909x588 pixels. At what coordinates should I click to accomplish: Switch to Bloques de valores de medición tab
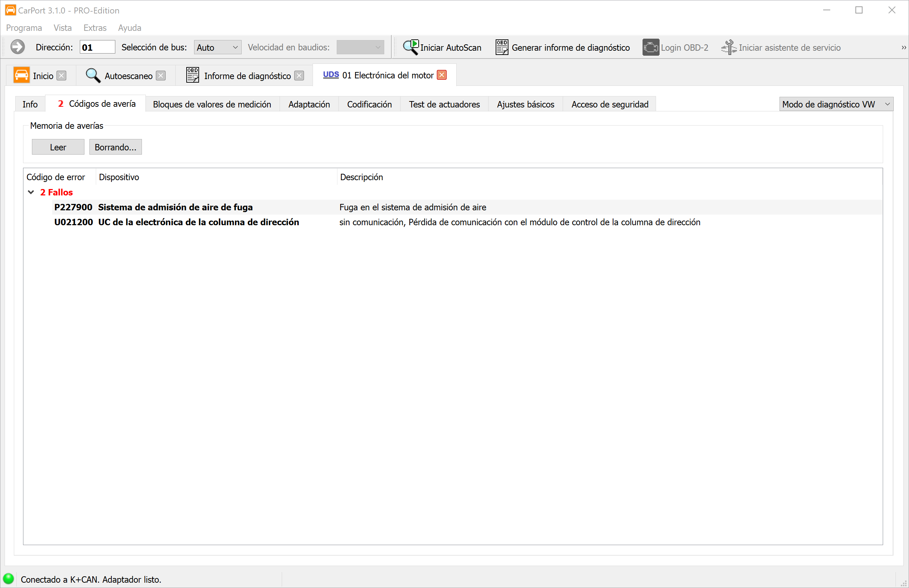pyautogui.click(x=212, y=104)
